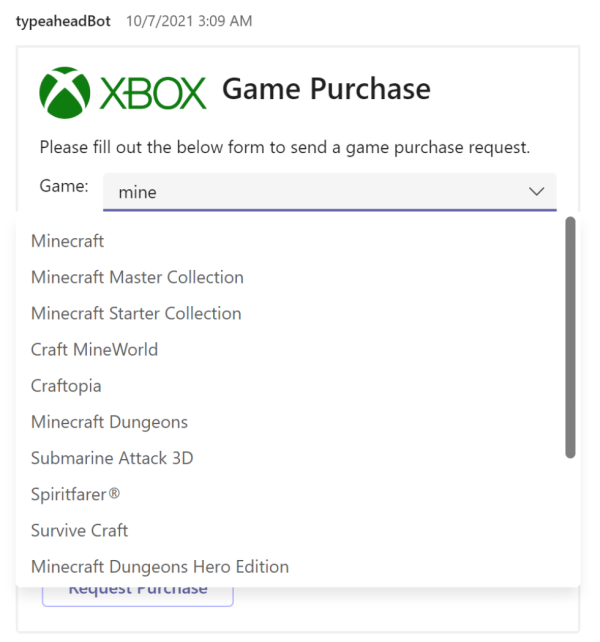This screenshot has height=642, width=600.
Task: Click into the Game search field containing 'mine'
Action: (330, 192)
